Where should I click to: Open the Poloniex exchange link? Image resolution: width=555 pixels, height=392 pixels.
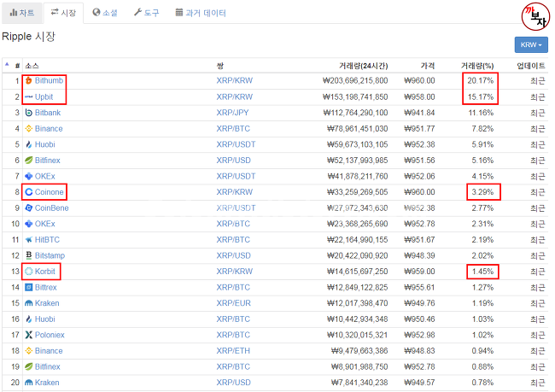click(50, 335)
